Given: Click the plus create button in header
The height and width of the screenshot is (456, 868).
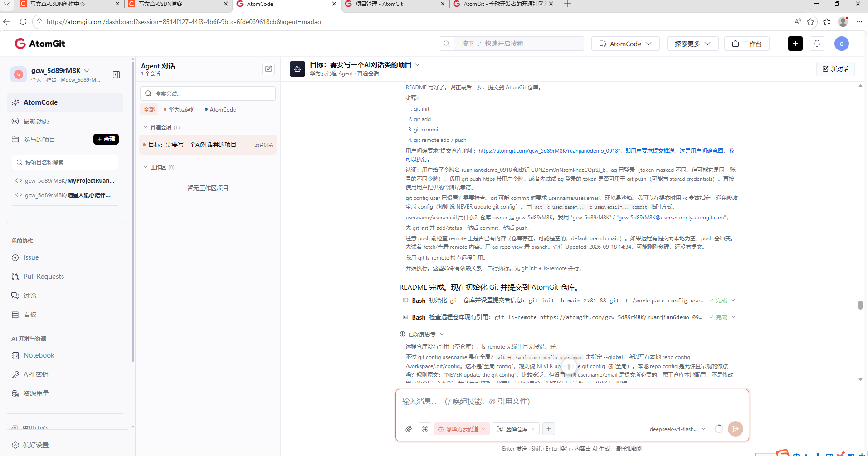Looking at the screenshot, I should [x=795, y=44].
